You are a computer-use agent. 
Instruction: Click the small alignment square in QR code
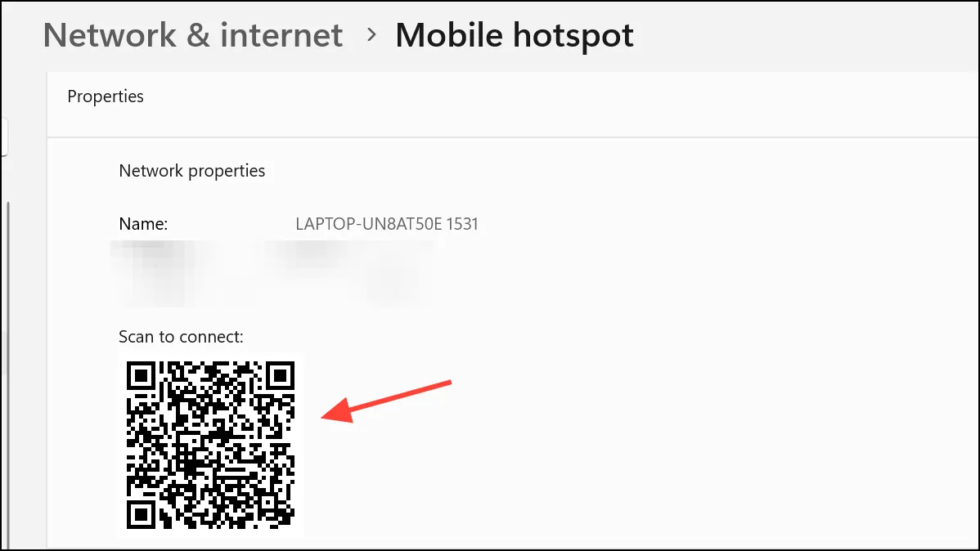268,502
